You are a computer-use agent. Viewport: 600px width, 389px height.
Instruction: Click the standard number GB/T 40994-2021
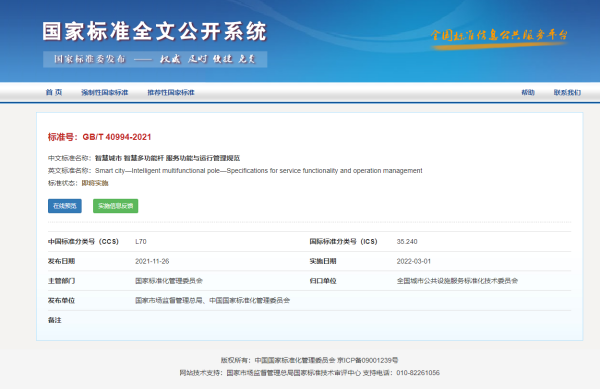click(x=117, y=137)
